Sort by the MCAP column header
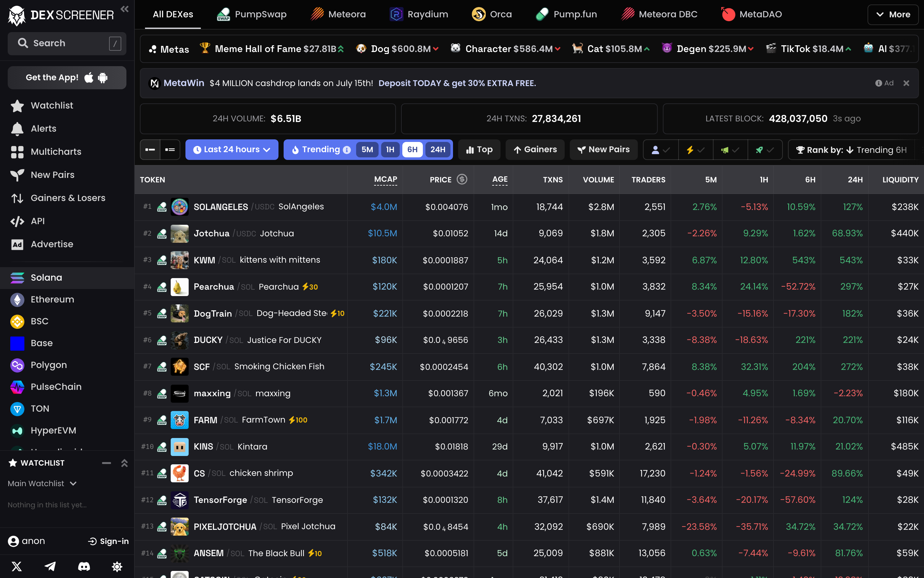The height and width of the screenshot is (578, 924). coord(386,179)
